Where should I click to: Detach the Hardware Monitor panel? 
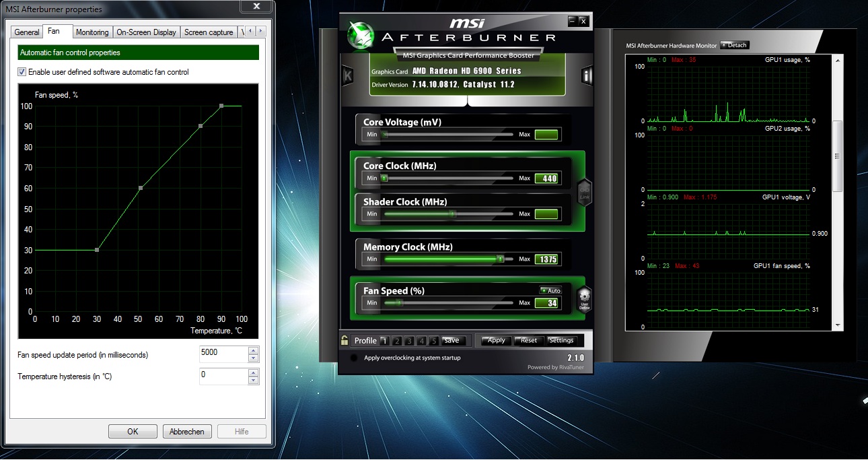[735, 45]
